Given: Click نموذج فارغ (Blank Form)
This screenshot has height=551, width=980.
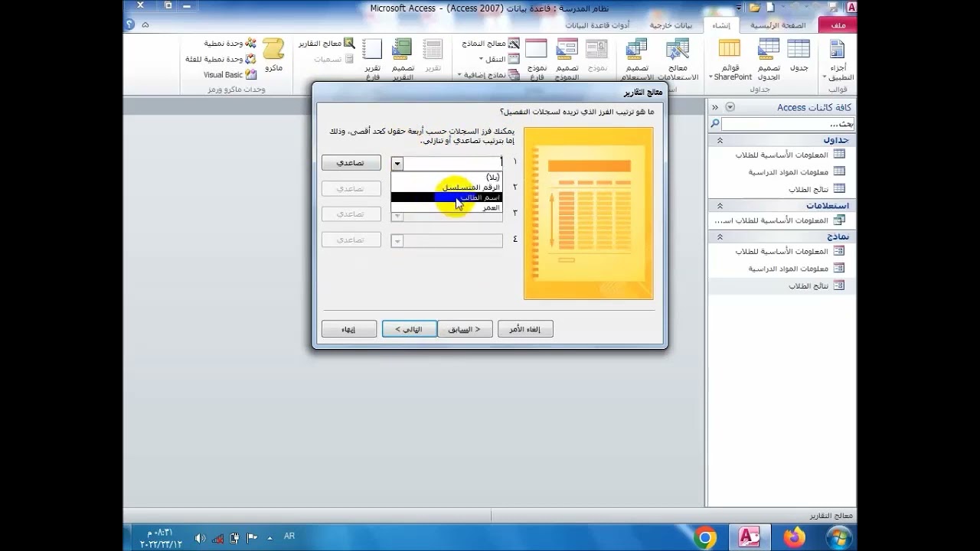Looking at the screenshot, I should click(x=537, y=60).
